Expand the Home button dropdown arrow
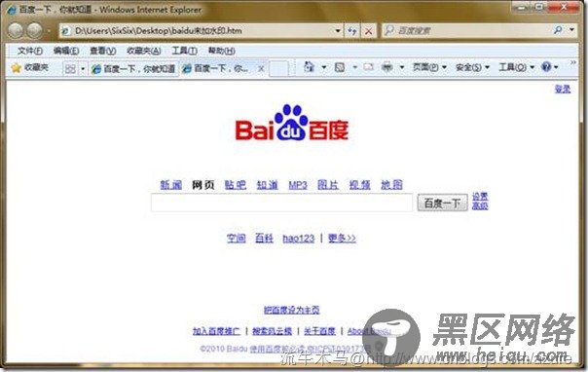The image size is (588, 372). [324, 67]
